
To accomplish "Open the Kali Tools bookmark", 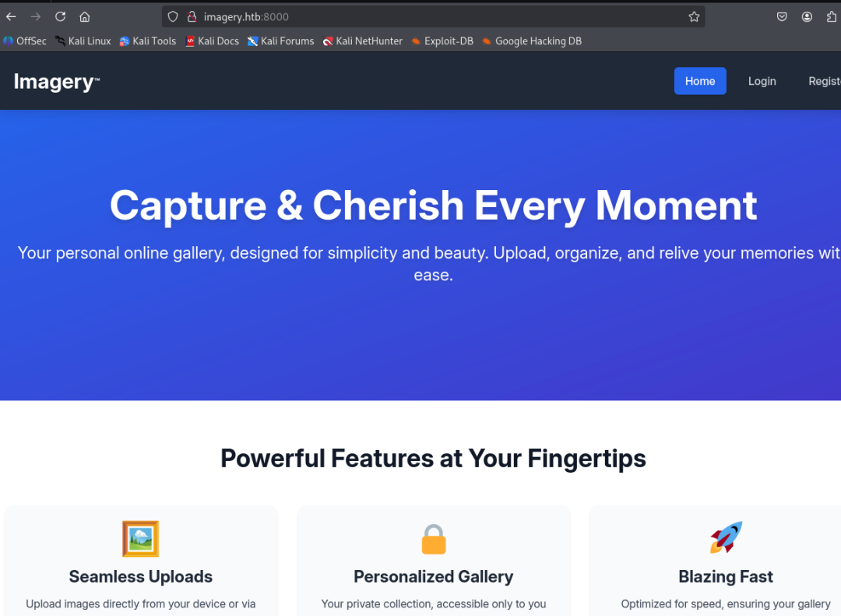I will pyautogui.click(x=148, y=41).
